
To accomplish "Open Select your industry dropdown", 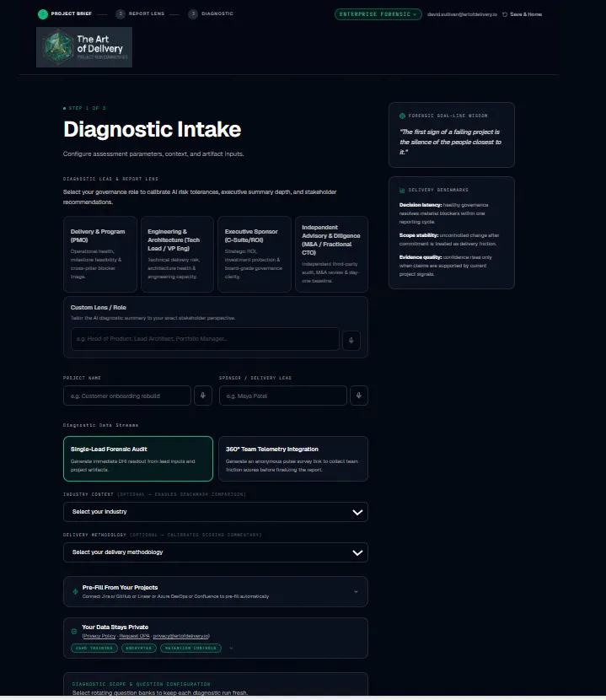I will coord(216,512).
